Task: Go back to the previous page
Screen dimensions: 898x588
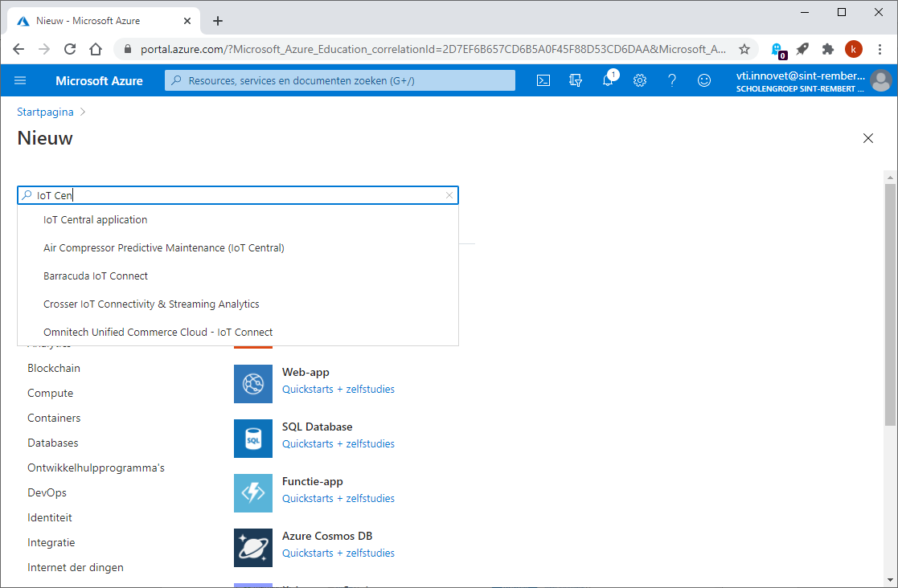Action: click(18, 49)
